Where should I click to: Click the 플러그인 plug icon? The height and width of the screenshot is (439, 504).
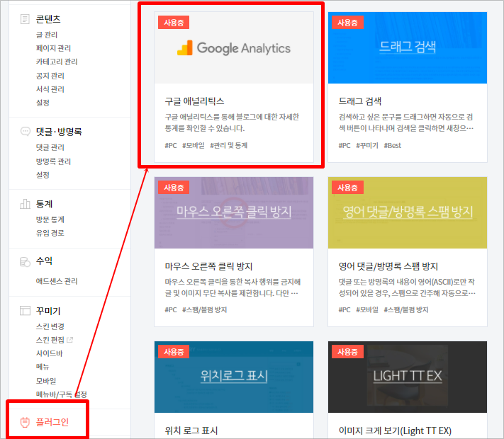[25, 422]
